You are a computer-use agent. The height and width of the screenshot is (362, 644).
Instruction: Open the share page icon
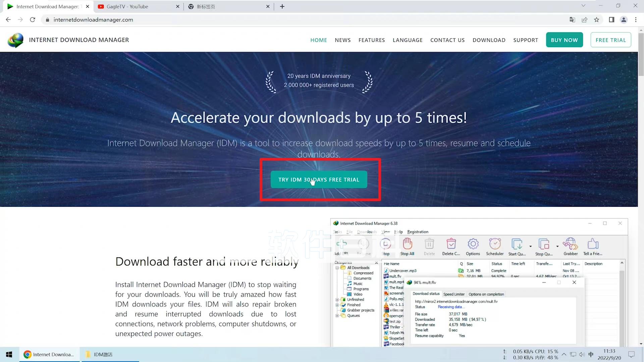pyautogui.click(x=584, y=20)
